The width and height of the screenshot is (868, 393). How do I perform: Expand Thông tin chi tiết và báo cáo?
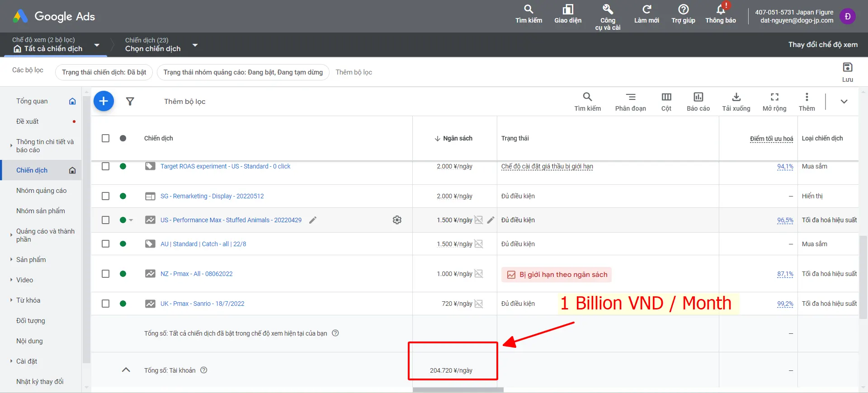click(11, 146)
